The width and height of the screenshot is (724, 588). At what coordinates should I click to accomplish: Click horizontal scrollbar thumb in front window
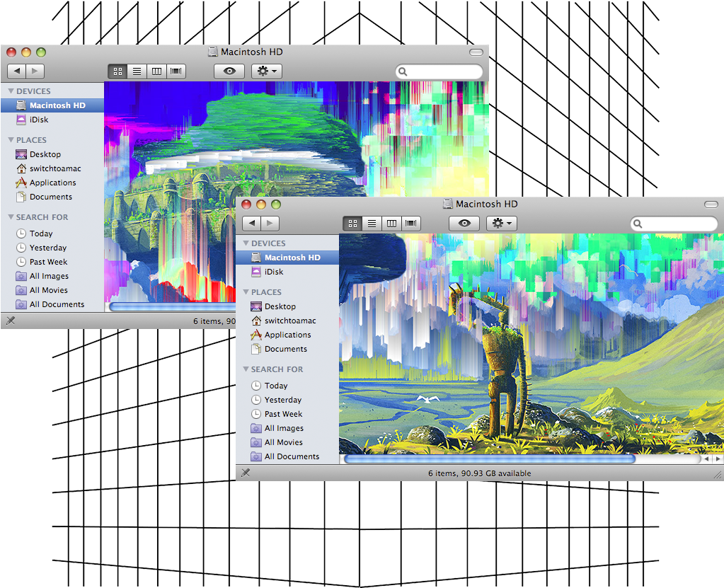(x=490, y=459)
